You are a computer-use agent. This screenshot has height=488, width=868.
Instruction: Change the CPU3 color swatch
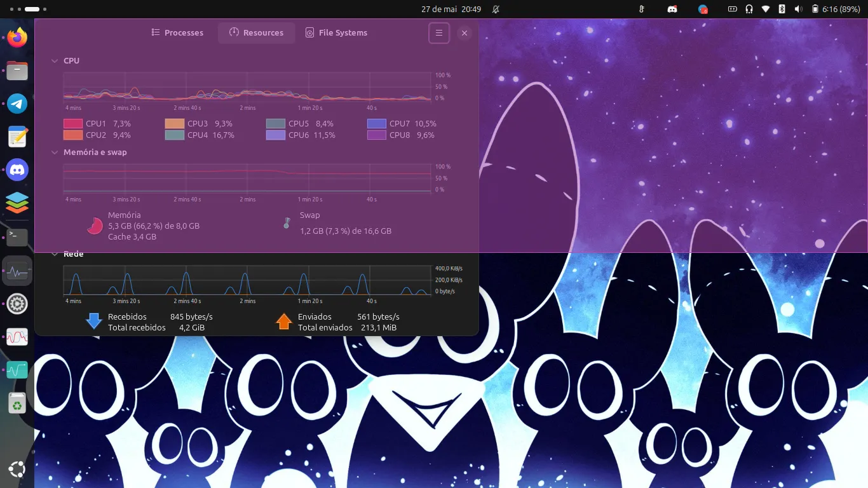coord(175,124)
